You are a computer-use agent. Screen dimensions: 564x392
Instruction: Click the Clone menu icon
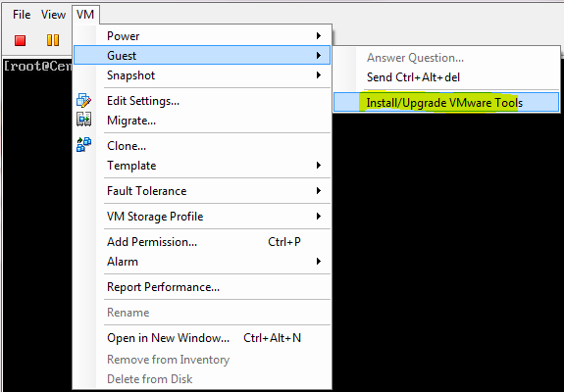pos(83,144)
